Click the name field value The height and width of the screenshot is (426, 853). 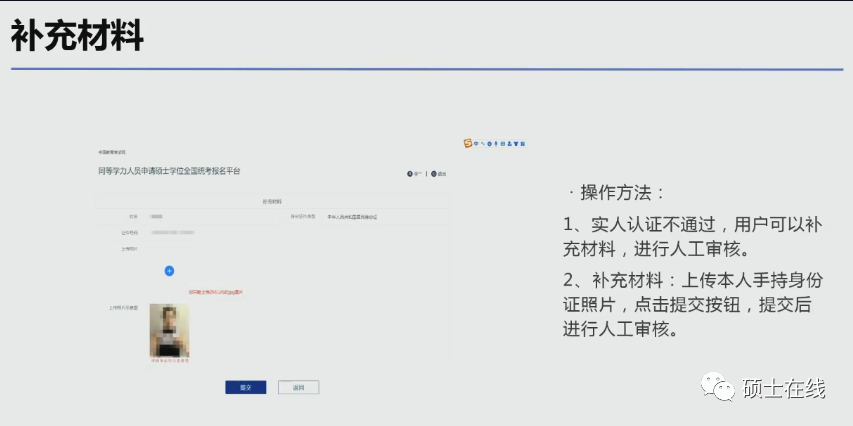[x=157, y=216]
